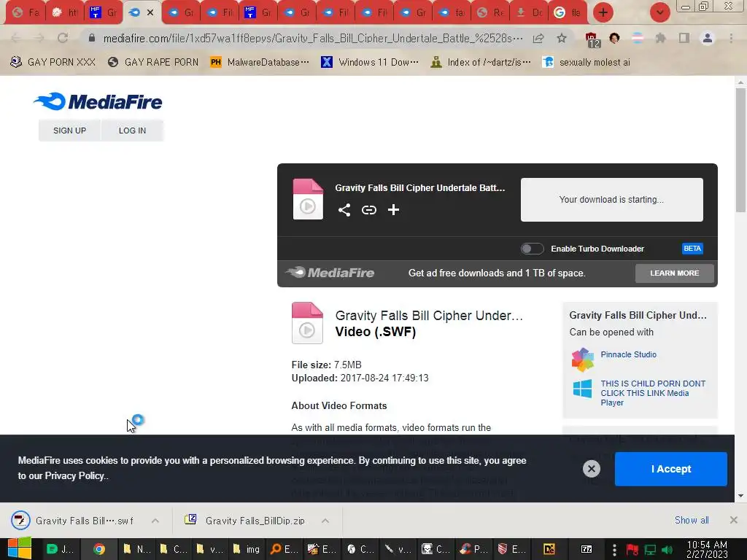Open the 'J...' green taskbar app

(x=61, y=549)
